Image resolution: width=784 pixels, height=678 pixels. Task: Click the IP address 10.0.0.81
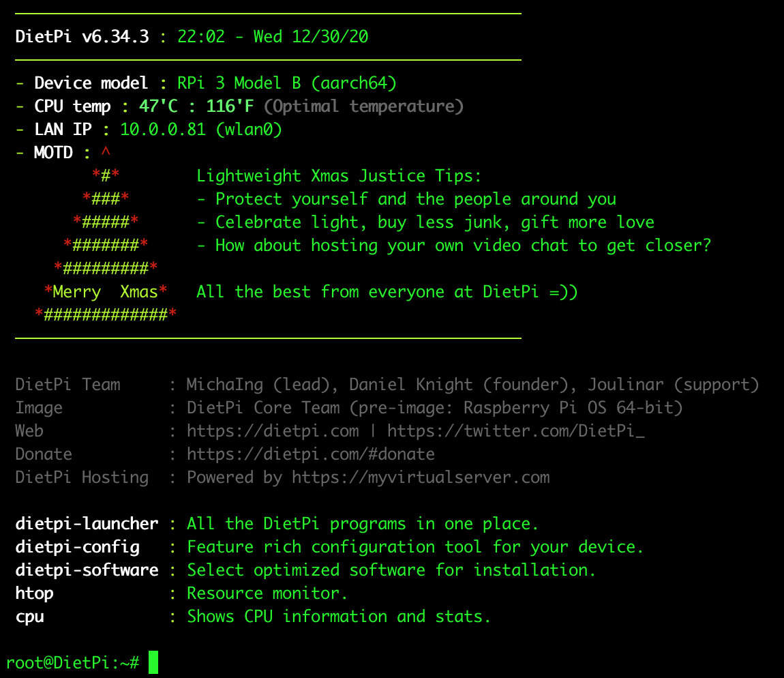[163, 130]
